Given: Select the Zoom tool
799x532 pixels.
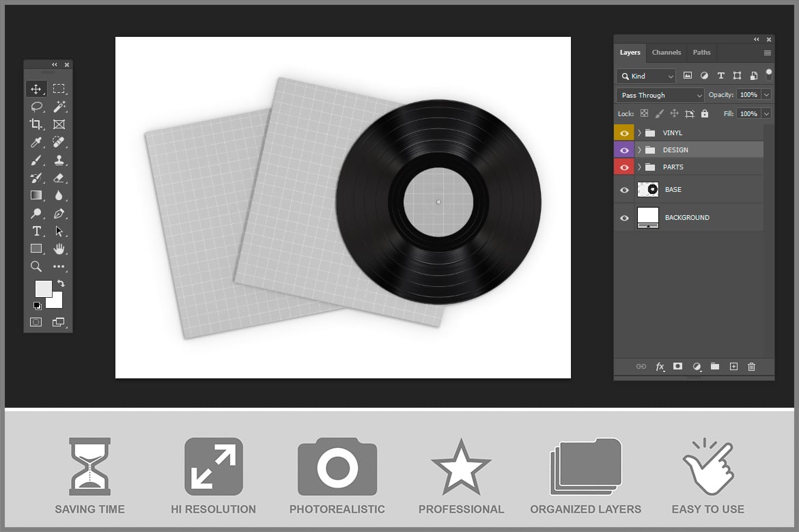Looking at the screenshot, I should (x=36, y=266).
